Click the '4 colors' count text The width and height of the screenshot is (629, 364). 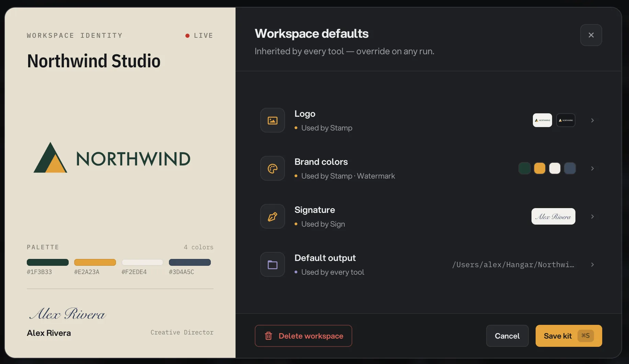[x=198, y=247]
